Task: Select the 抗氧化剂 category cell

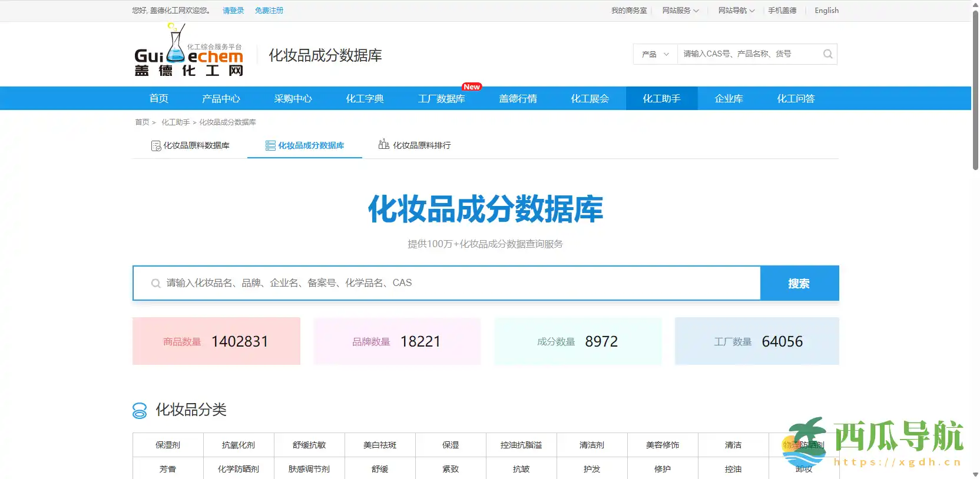Action: click(x=239, y=445)
